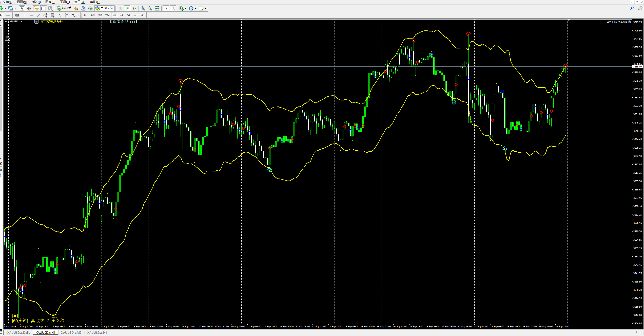The height and width of the screenshot is (336, 644).
Task: Open the XAUUSD.c,H1 chart title triangle
Action: pos(6,22)
